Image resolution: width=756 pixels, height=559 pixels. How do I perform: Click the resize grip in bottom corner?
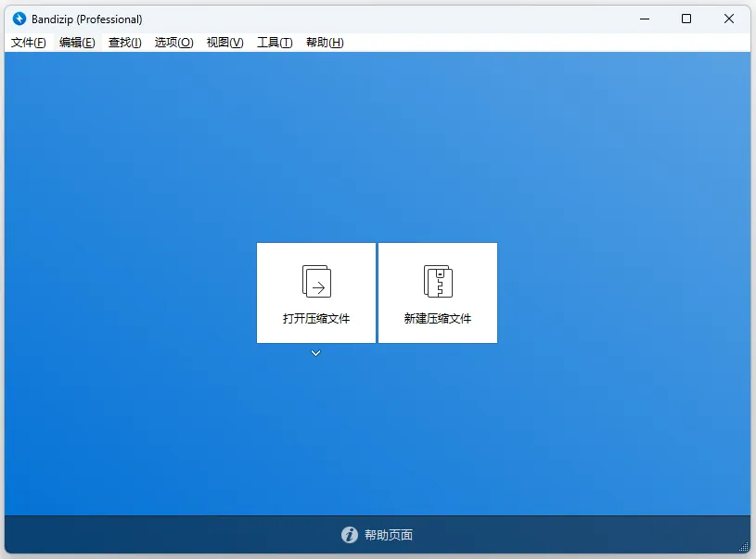[x=744, y=546]
